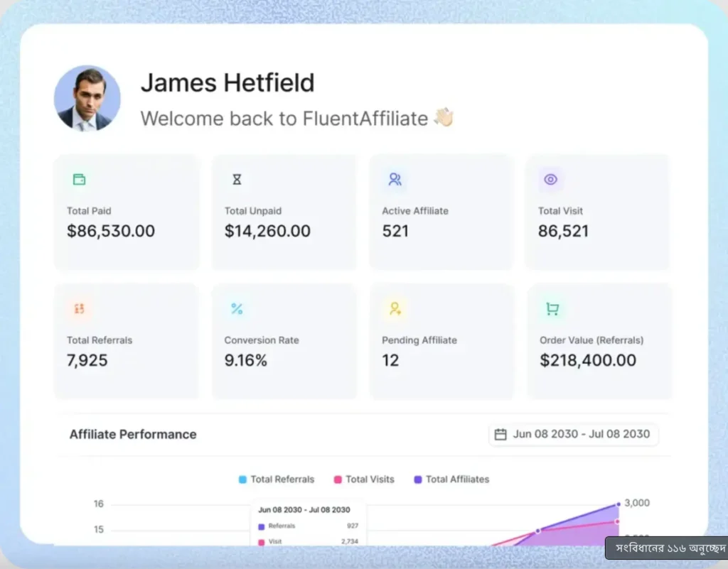This screenshot has width=728, height=569.
Task: Click the Order Value cart icon
Action: click(552, 308)
